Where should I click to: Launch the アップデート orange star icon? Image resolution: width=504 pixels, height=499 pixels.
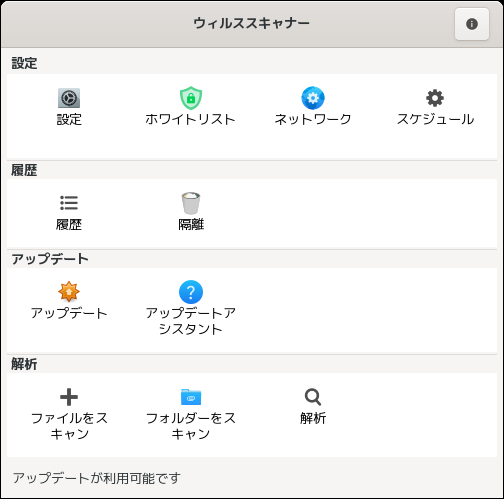point(69,292)
